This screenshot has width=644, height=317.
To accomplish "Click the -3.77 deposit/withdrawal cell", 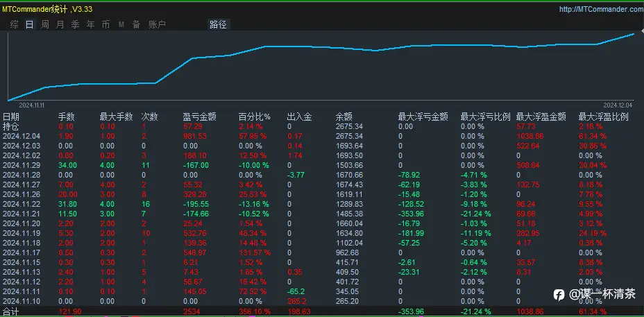I will [x=295, y=175].
